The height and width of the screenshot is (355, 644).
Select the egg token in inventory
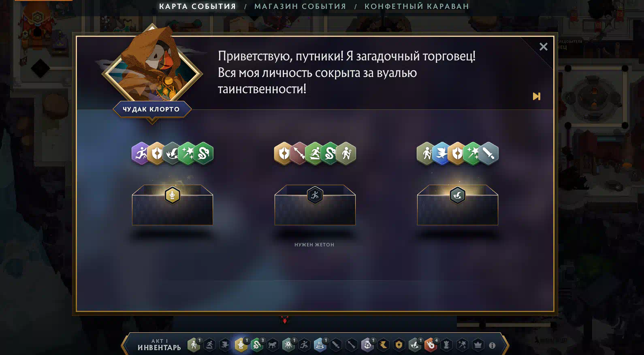coord(367,345)
